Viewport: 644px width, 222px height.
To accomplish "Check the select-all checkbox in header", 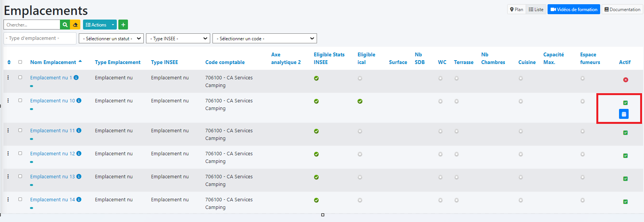I will [20, 62].
